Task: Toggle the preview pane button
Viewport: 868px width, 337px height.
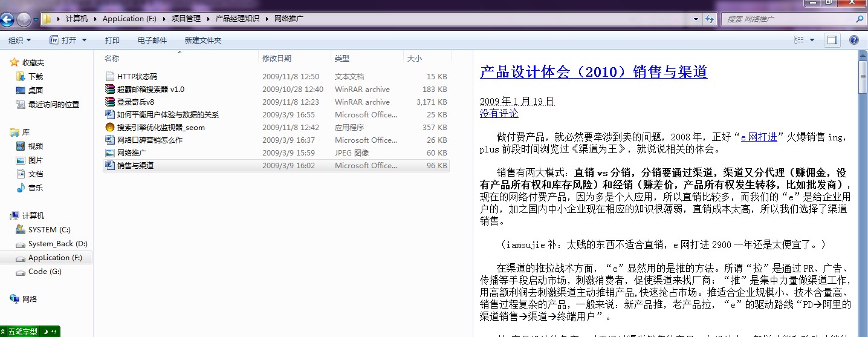Action: coord(832,40)
